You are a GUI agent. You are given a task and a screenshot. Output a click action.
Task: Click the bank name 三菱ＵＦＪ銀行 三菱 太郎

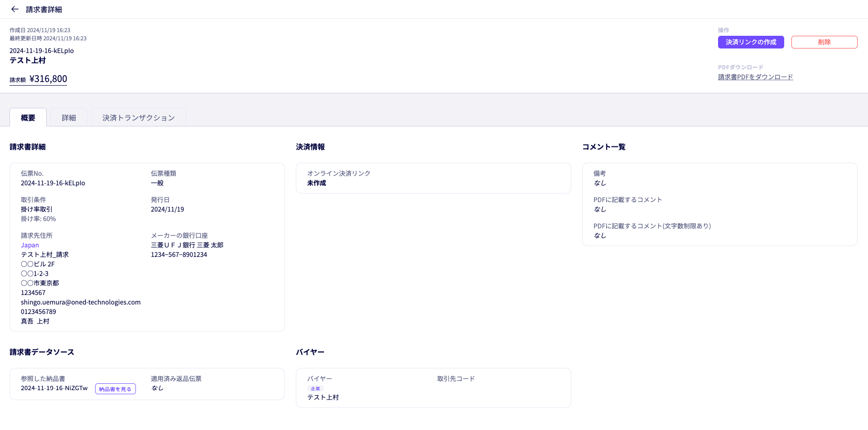(x=187, y=245)
